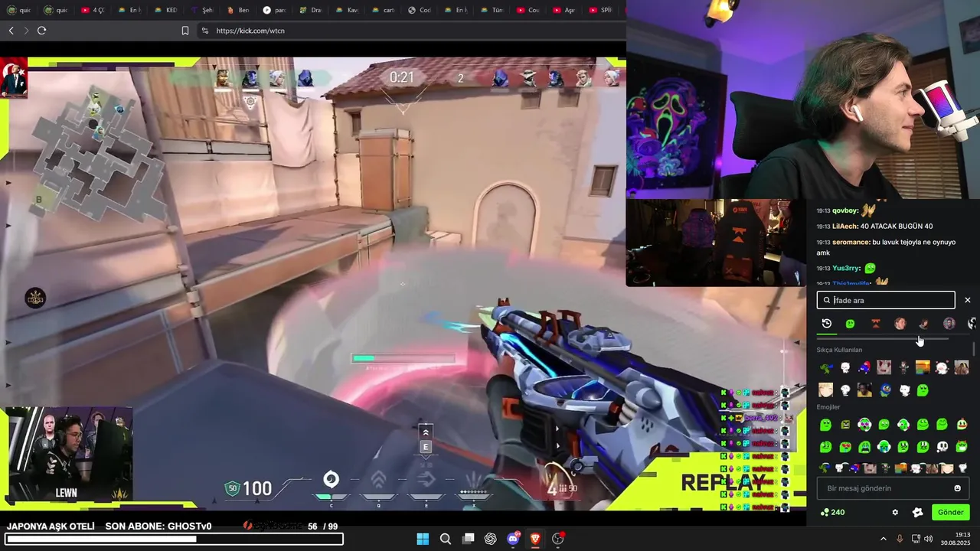Switch to the 'parc' browser tab

(276, 10)
